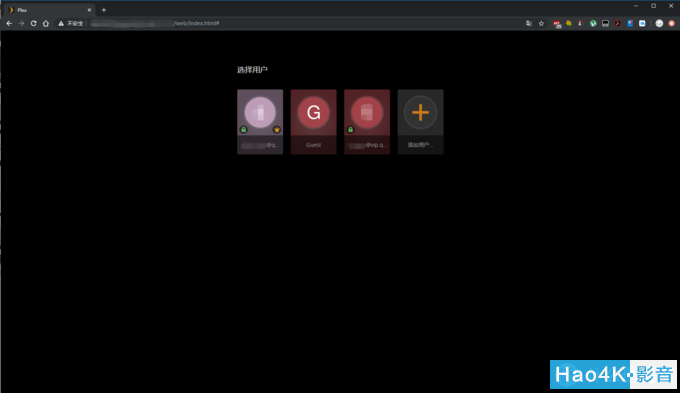Open a new browser tab
Viewport: 680px width, 393px height.
pos(104,10)
